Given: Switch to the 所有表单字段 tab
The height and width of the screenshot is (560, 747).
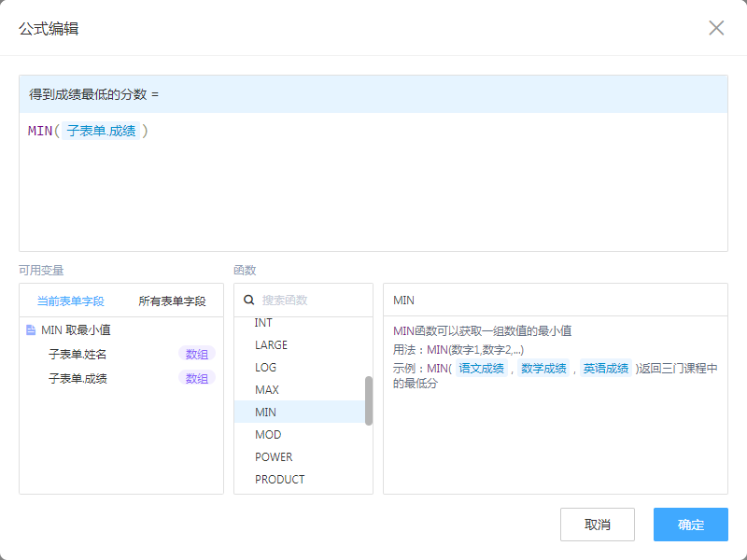Looking at the screenshot, I should pos(172,301).
